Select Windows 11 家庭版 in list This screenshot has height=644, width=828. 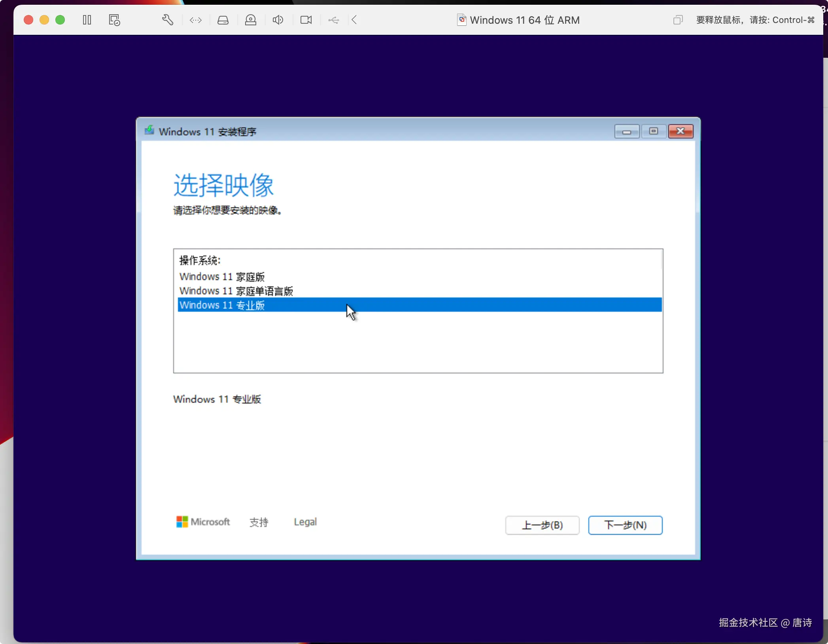222,277
